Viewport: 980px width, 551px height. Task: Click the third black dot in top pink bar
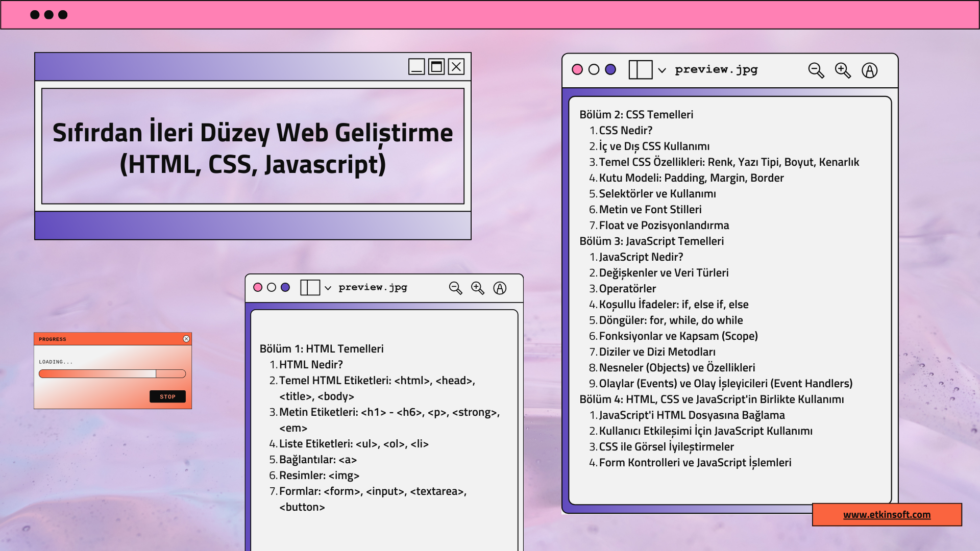click(63, 15)
